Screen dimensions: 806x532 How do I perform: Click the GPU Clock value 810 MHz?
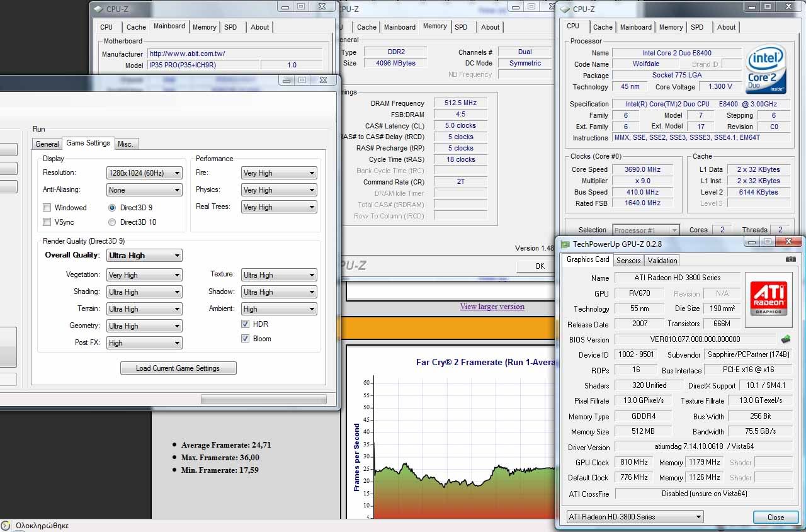pos(634,462)
